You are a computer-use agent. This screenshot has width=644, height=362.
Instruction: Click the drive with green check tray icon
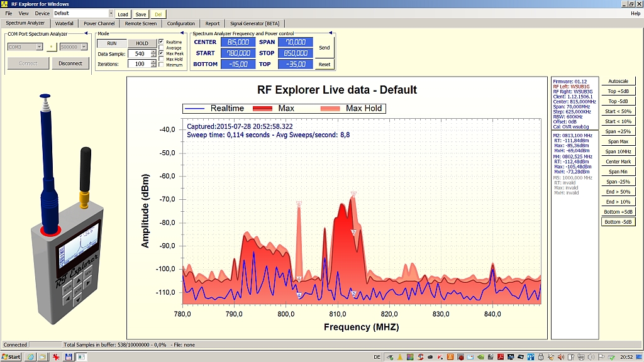click(611, 357)
